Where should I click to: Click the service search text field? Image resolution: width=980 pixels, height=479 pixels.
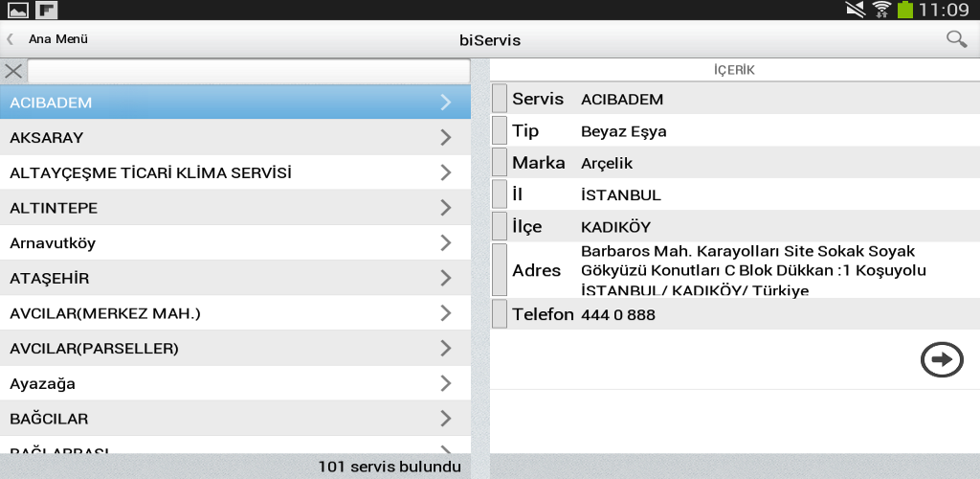(x=249, y=71)
